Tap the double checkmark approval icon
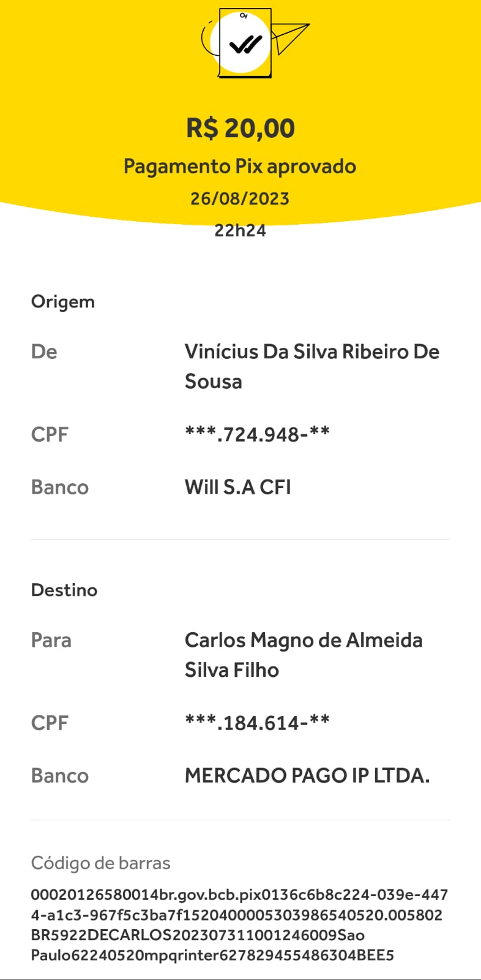 245,44
